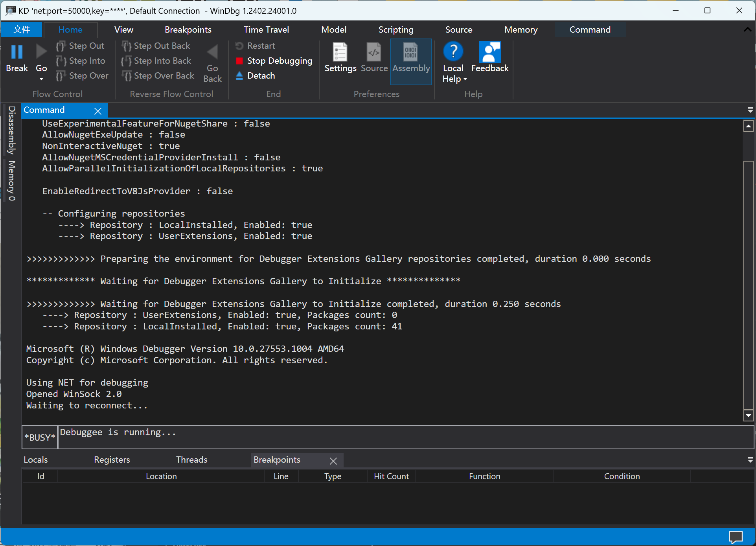Click the Detach button
756x546 pixels.
click(x=256, y=76)
